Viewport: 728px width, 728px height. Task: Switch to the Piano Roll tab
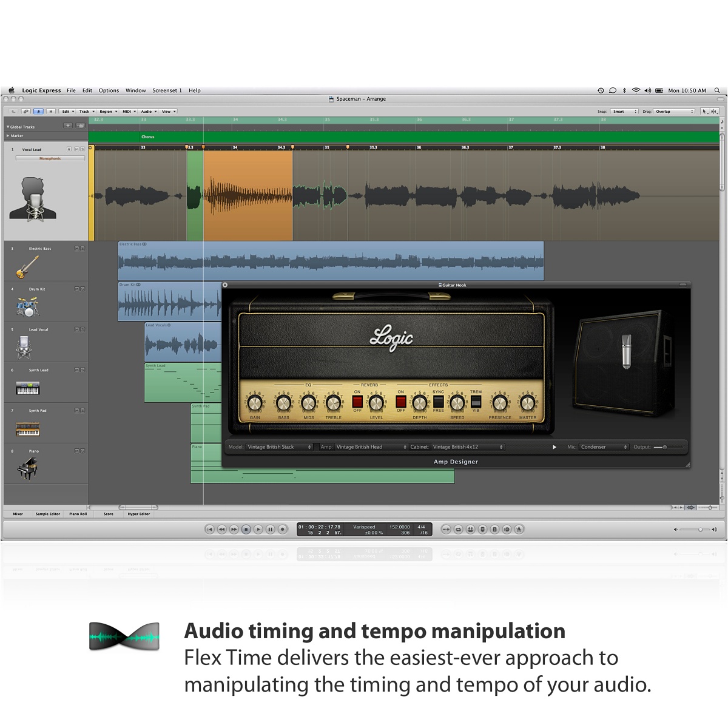pyautogui.click(x=78, y=514)
